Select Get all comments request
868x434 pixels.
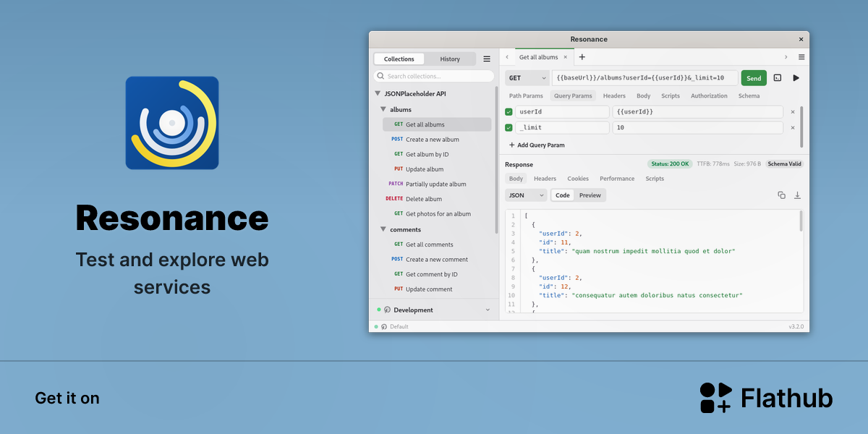437,244
